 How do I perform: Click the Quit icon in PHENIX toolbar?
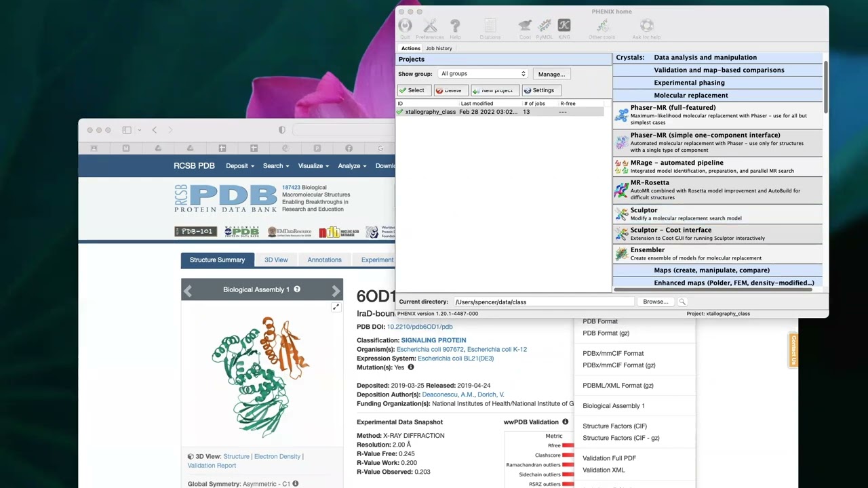(405, 26)
